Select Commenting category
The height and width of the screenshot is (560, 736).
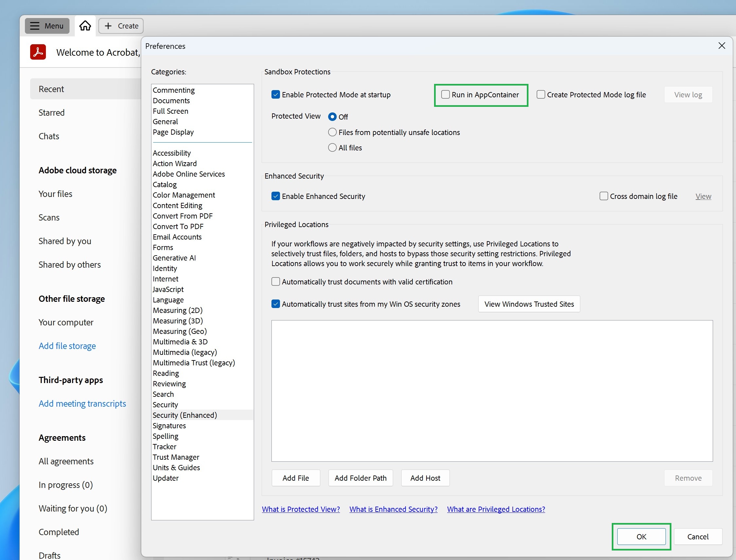pyautogui.click(x=202, y=90)
